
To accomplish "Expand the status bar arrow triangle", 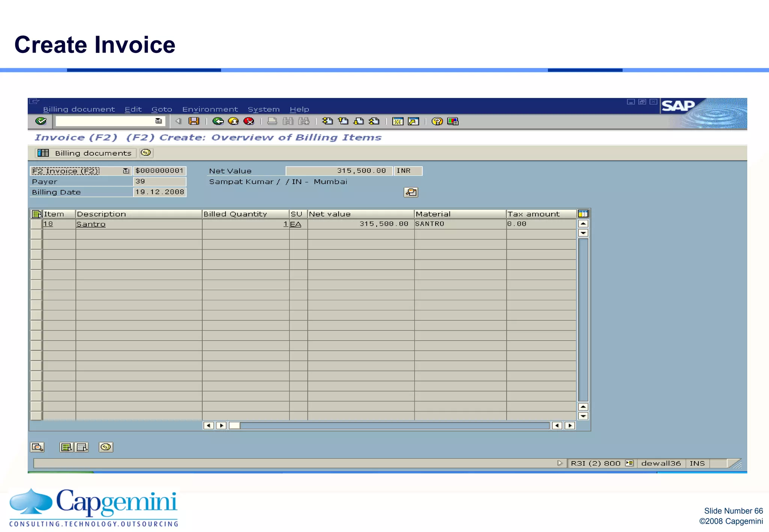I will (560, 463).
